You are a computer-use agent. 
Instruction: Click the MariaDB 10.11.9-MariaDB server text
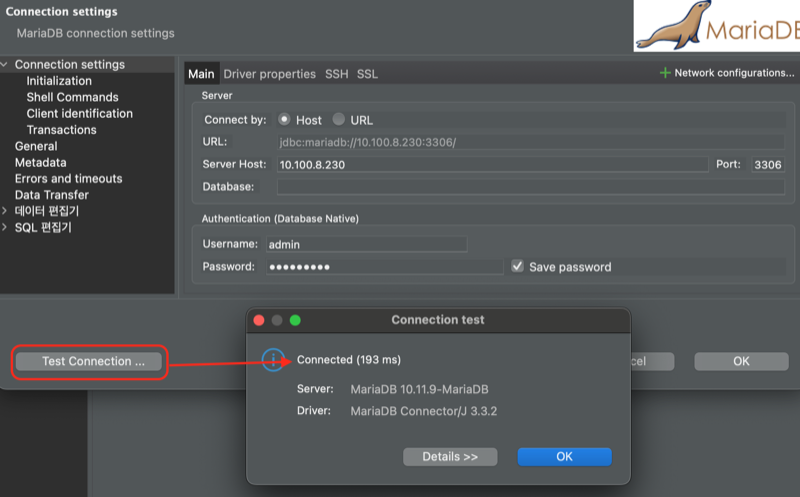[419, 389]
